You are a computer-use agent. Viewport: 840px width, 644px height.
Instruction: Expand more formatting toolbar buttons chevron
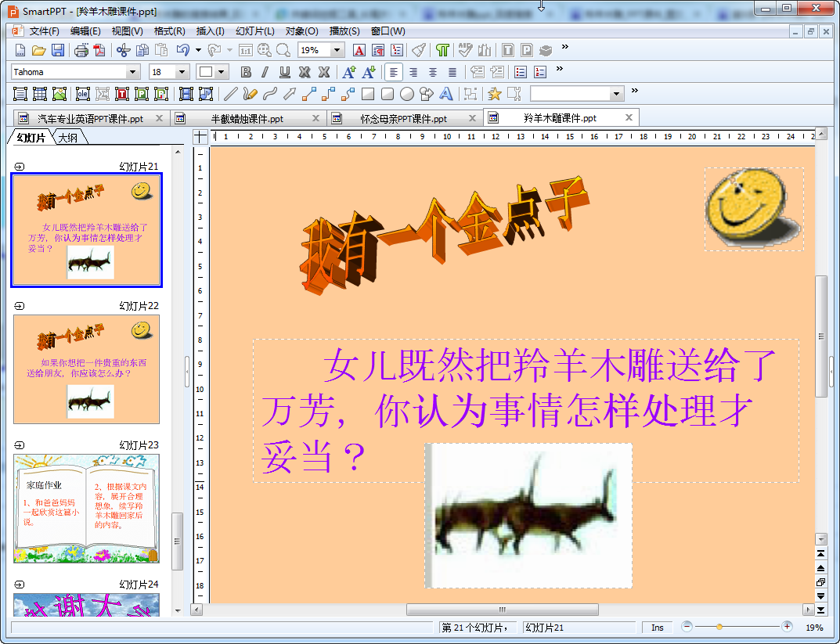coord(560,69)
